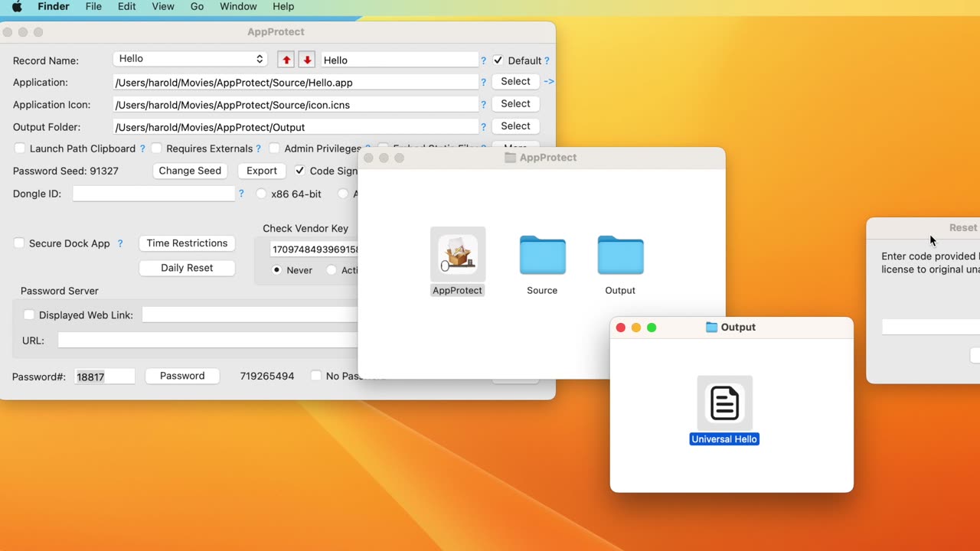Screen dimensions: 980x551
Task: Click the help icon next to Output Folder path
Action: pos(483,127)
